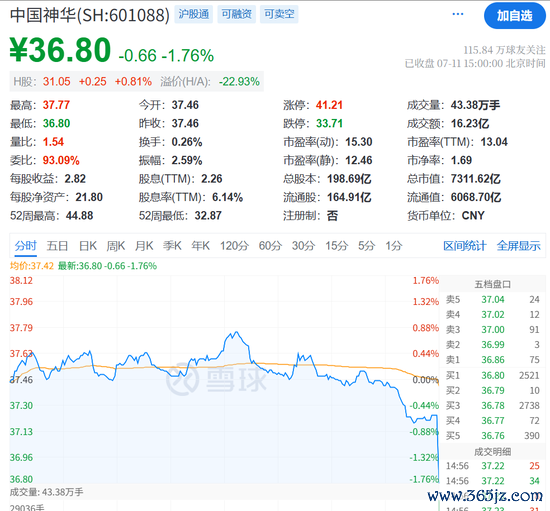This screenshot has width=550, height=511.
Task: Select the 沪股通 tag
Action: (x=194, y=14)
